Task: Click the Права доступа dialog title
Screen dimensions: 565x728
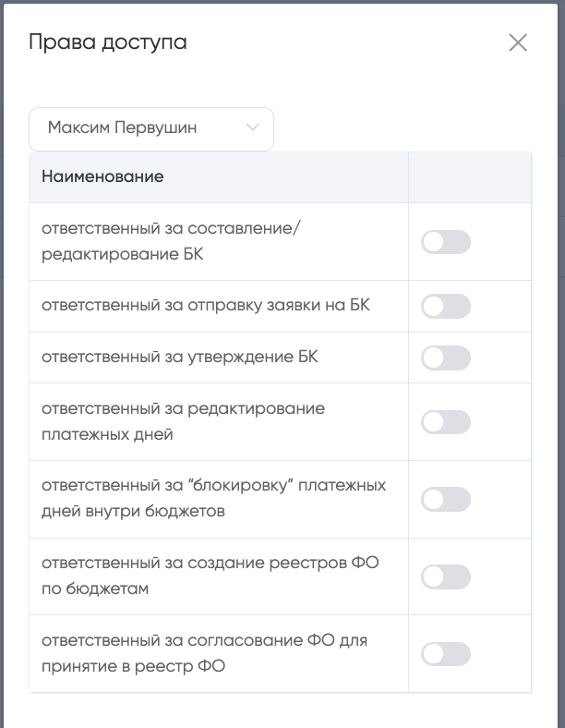Action: coord(108,42)
